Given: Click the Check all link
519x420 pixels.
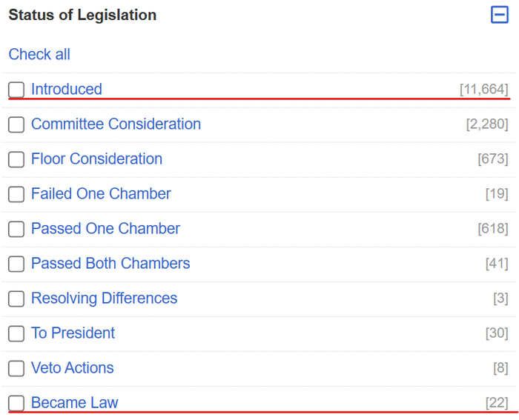Looking at the screenshot, I should click(39, 54).
